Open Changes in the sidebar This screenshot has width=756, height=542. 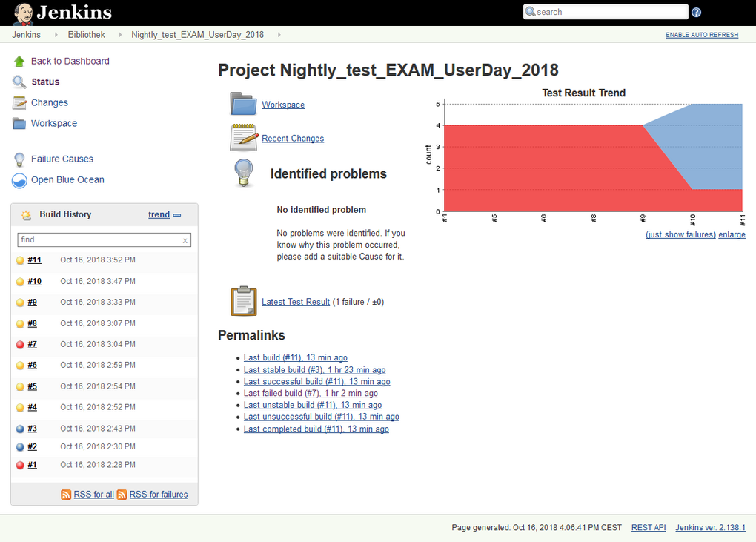click(49, 103)
